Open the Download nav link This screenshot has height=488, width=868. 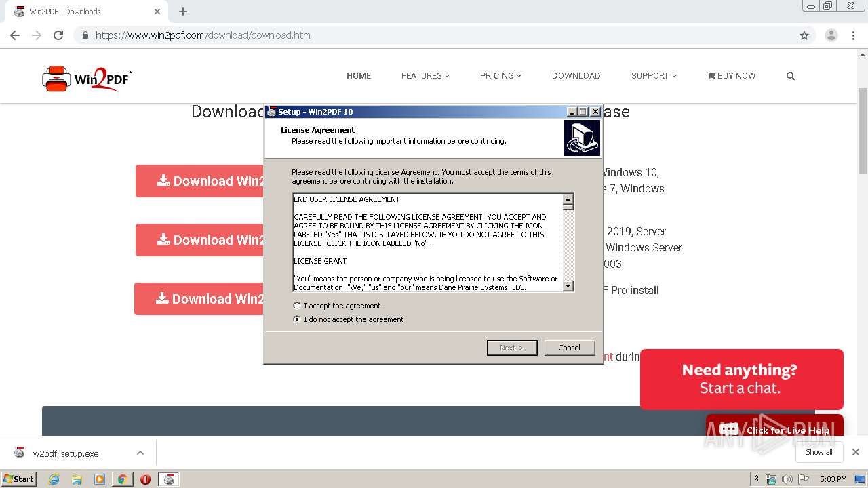coord(576,76)
